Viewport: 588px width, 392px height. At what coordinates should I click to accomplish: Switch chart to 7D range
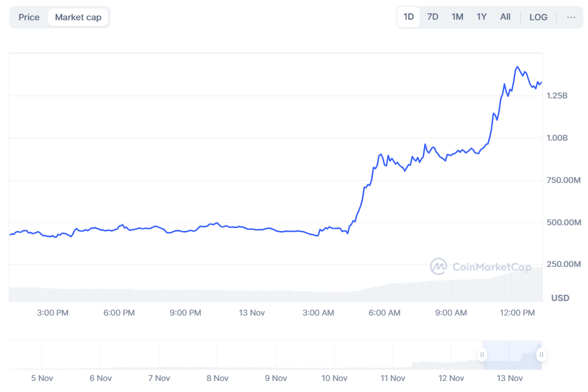pyautogui.click(x=432, y=17)
